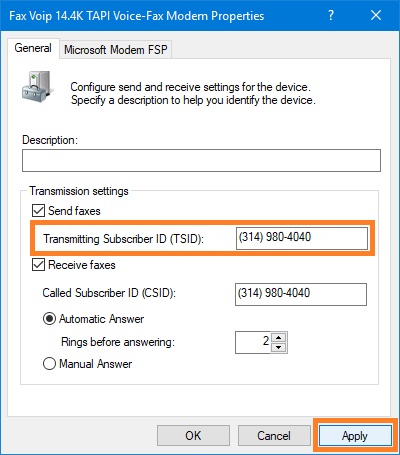Click the question mark help icon
Viewport: 400px width, 455px height.
pyautogui.click(x=330, y=15)
